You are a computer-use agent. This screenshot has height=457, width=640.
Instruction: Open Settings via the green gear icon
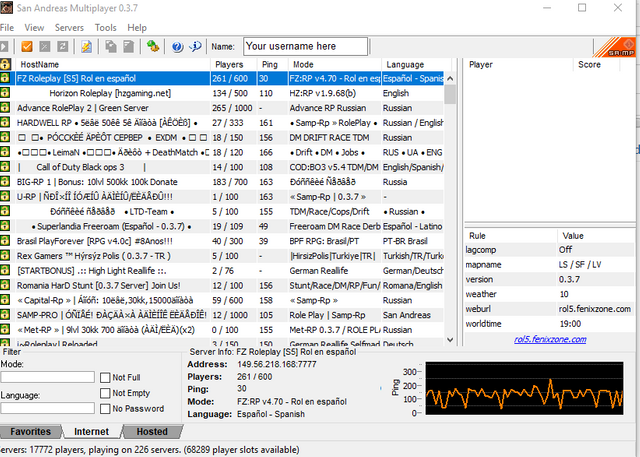coord(153,46)
